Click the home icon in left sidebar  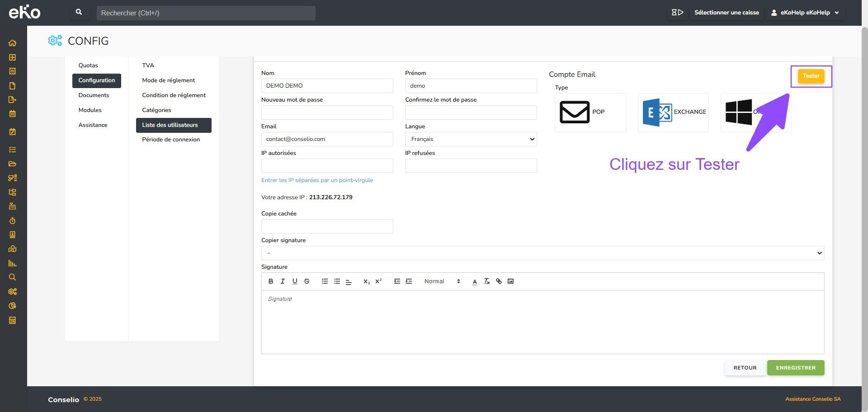[x=12, y=43]
